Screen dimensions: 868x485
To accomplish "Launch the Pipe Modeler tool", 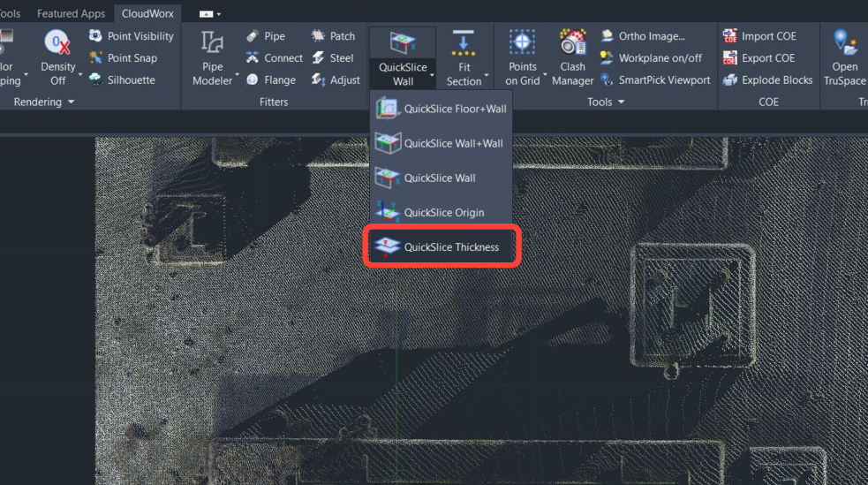I will [x=212, y=58].
